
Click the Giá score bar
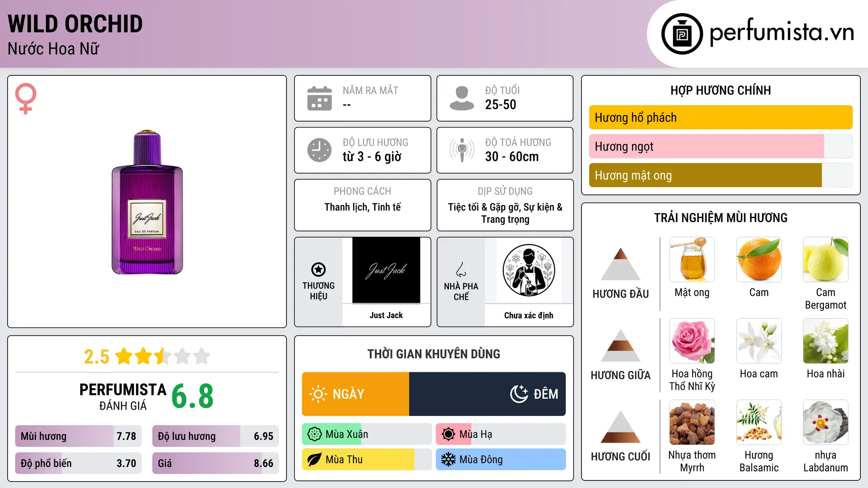pos(215,463)
